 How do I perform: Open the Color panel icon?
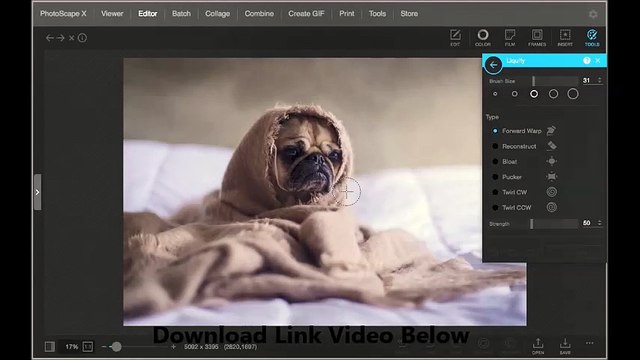482,38
